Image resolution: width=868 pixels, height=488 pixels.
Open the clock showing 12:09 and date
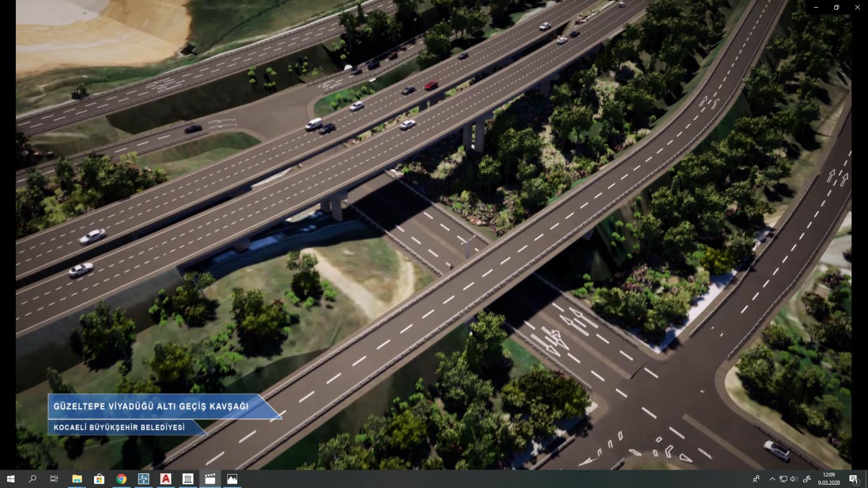click(x=829, y=479)
